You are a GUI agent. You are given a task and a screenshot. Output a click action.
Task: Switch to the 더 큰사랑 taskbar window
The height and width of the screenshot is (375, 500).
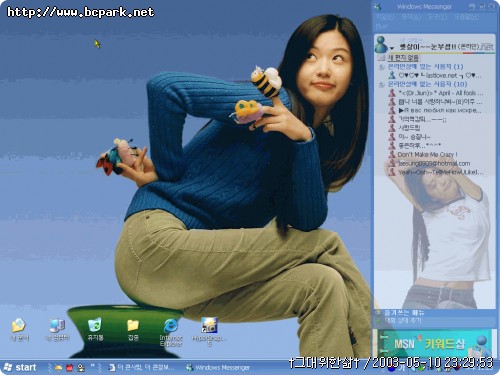[x=142, y=368]
